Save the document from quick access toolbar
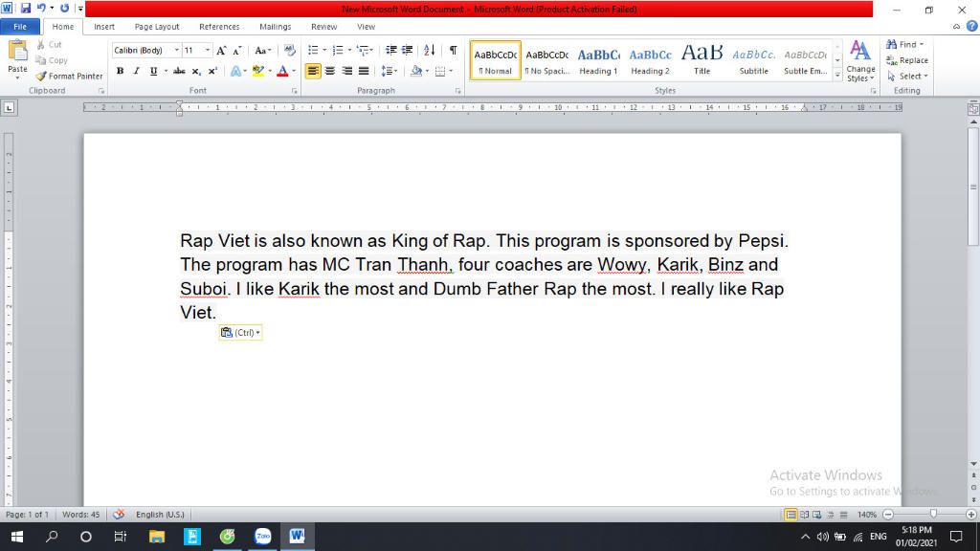 tap(26, 8)
